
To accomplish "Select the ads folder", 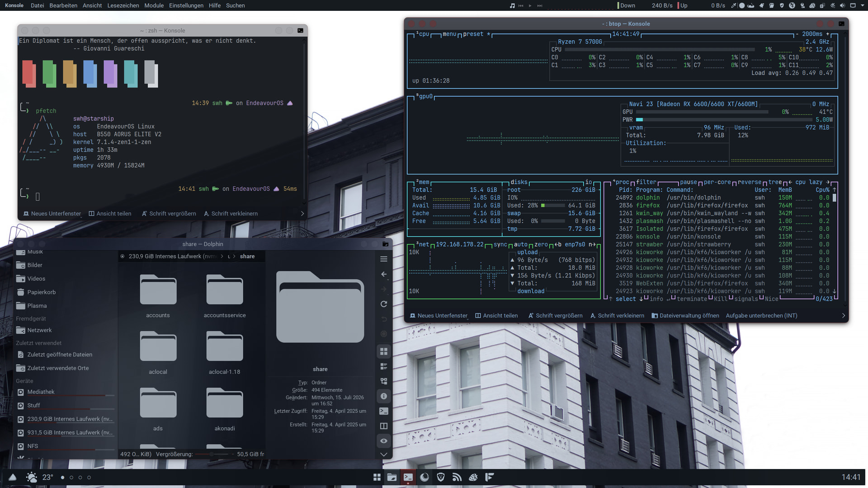I will [x=158, y=409].
